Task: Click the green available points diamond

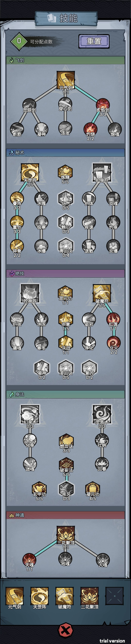Action: (x=19, y=41)
